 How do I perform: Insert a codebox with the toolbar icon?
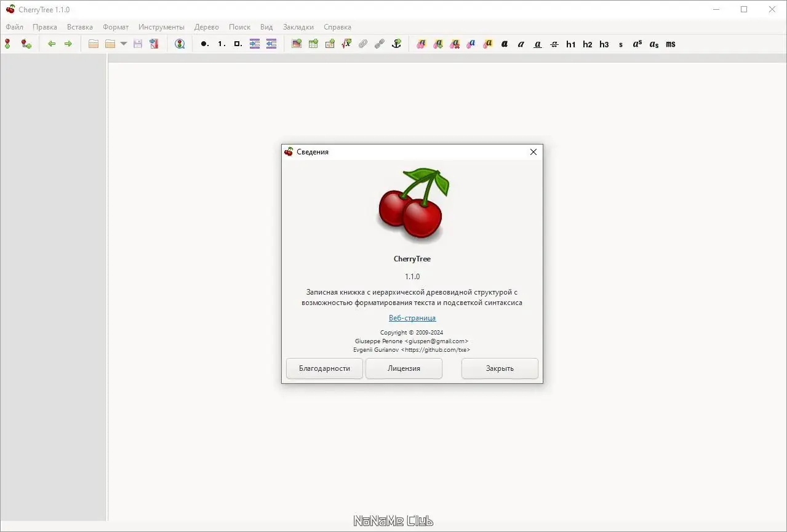330,44
